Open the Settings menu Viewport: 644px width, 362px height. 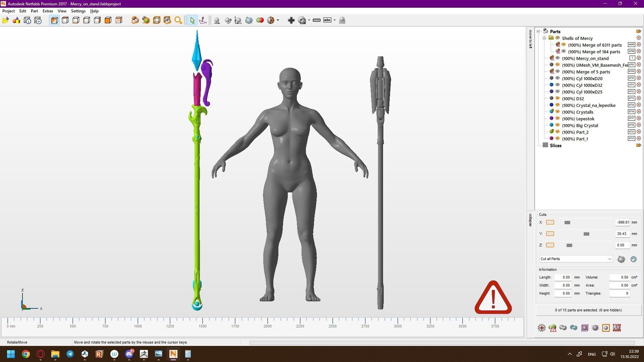(x=78, y=11)
